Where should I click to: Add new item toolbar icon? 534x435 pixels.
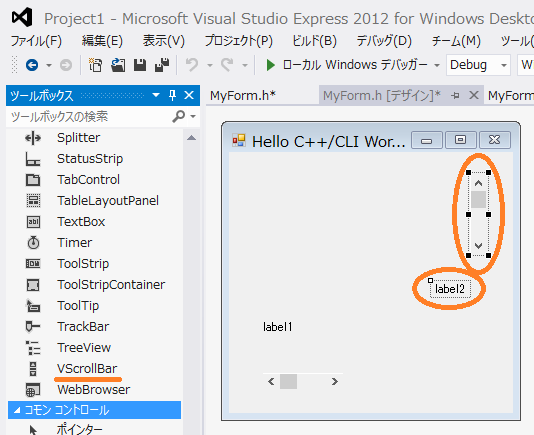point(95,65)
